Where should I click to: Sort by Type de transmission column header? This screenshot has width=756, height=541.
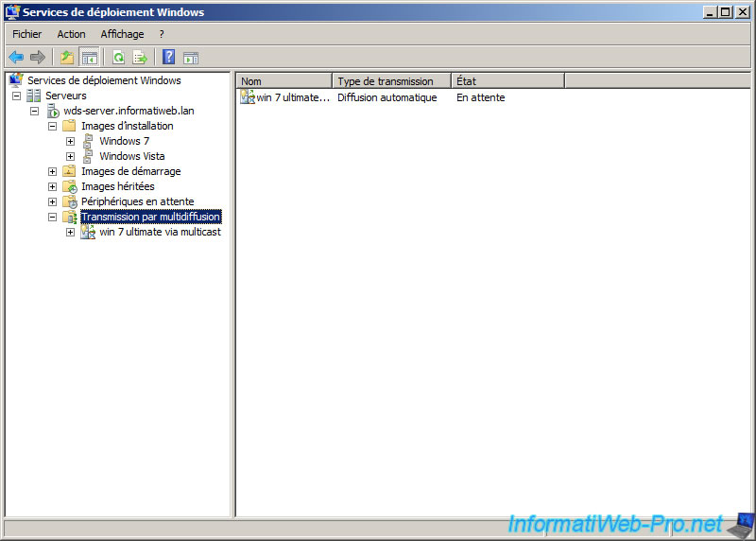click(x=392, y=81)
